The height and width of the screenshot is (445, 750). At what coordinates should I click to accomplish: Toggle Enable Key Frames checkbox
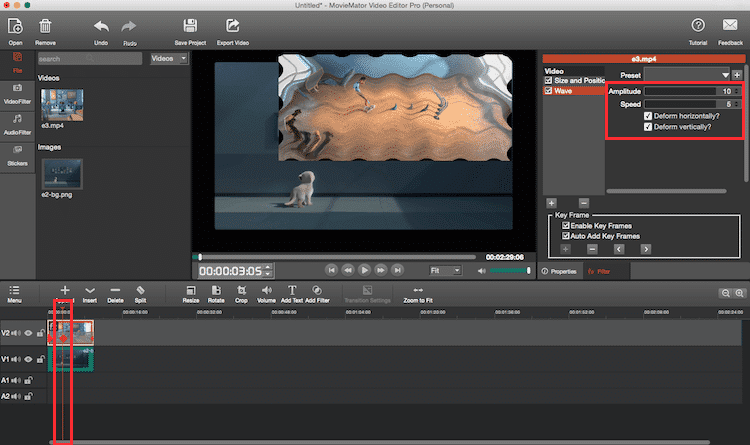566,225
